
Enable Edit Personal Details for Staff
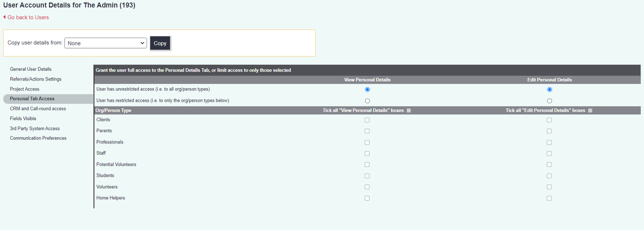click(x=549, y=154)
